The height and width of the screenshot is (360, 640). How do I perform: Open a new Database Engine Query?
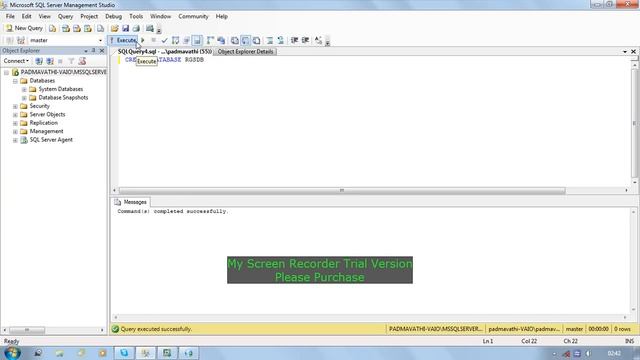click(x=52, y=28)
